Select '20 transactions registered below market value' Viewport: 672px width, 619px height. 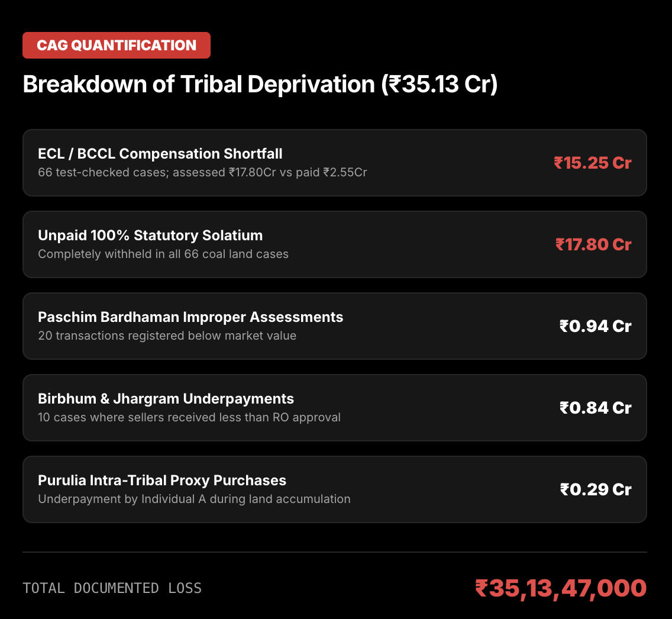pos(167,336)
